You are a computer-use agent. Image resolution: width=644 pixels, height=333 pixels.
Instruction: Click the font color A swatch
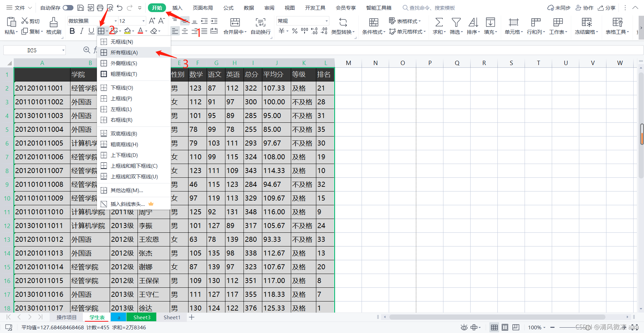141,31
